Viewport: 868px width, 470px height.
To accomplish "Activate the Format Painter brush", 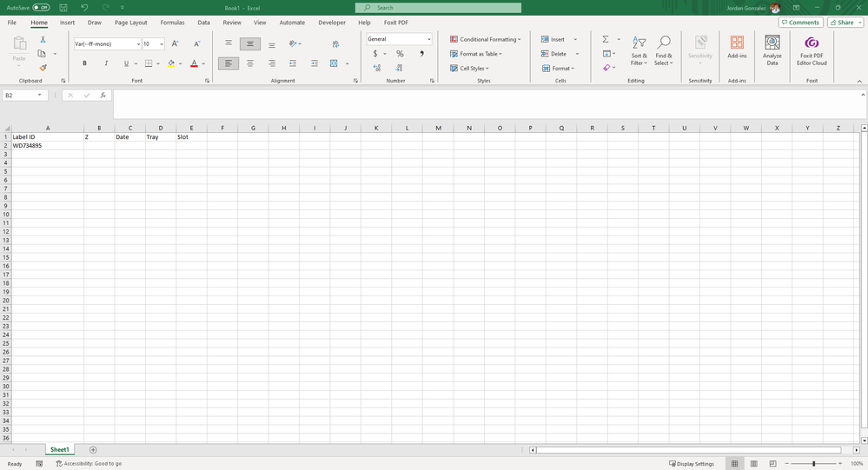I will coord(43,68).
